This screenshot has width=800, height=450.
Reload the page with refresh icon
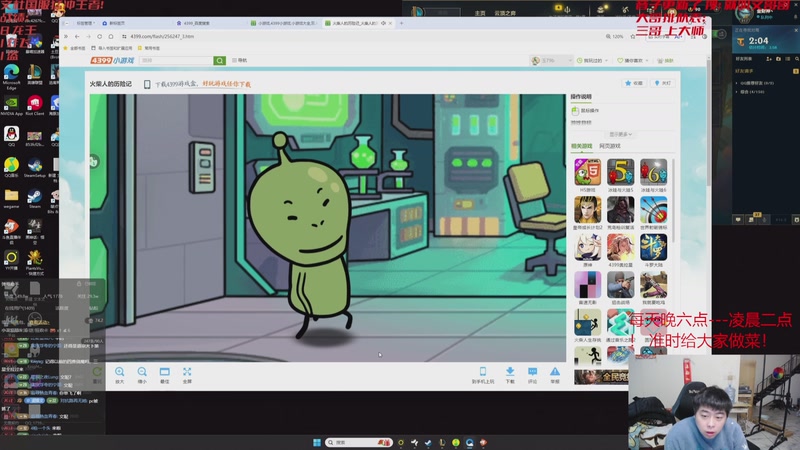pos(99,36)
